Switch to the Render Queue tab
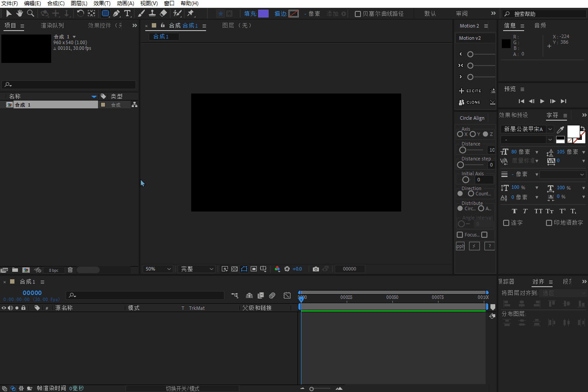The height and width of the screenshot is (392, 588). click(52, 25)
